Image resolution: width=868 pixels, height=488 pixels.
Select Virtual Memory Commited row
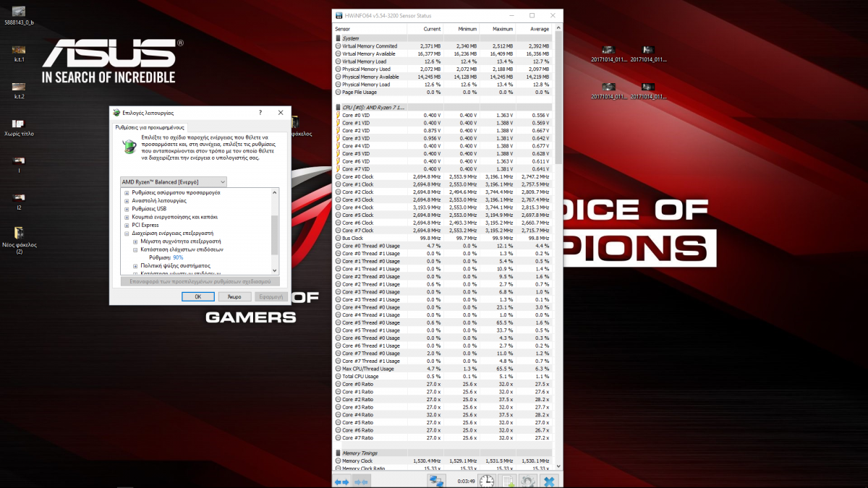(442, 46)
